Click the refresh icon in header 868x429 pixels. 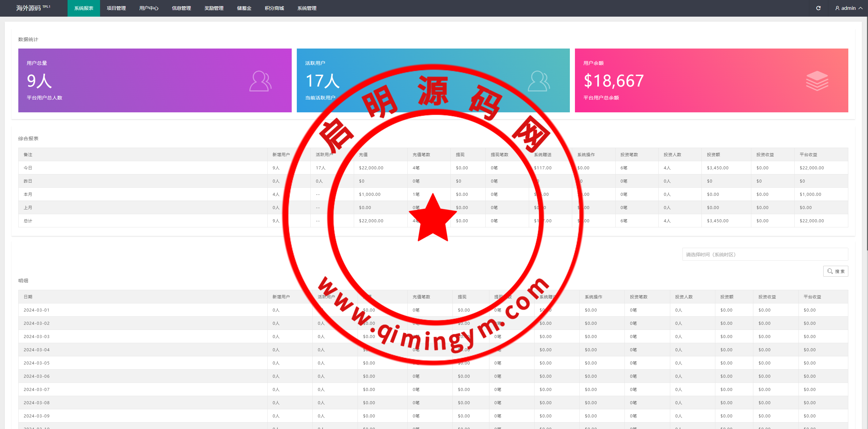click(818, 8)
